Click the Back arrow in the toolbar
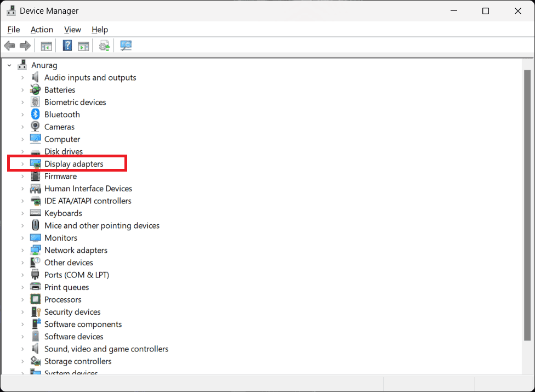The height and width of the screenshot is (392, 535). [9, 46]
